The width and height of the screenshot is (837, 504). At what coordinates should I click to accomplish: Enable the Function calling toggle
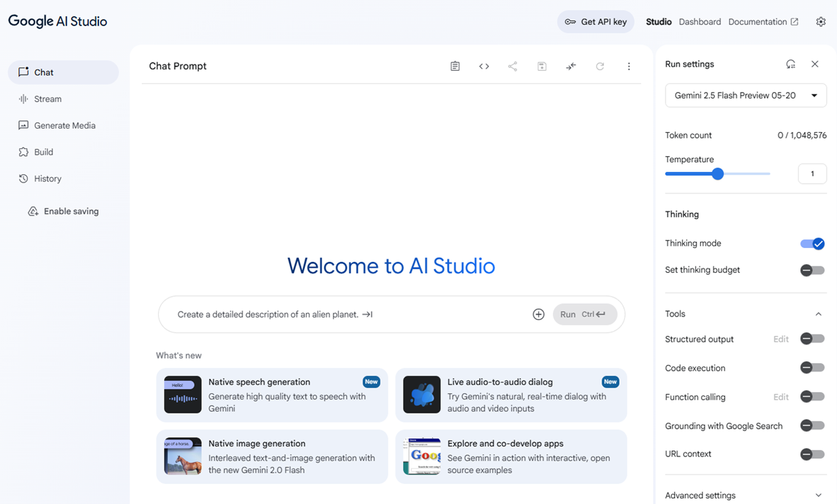pos(813,397)
